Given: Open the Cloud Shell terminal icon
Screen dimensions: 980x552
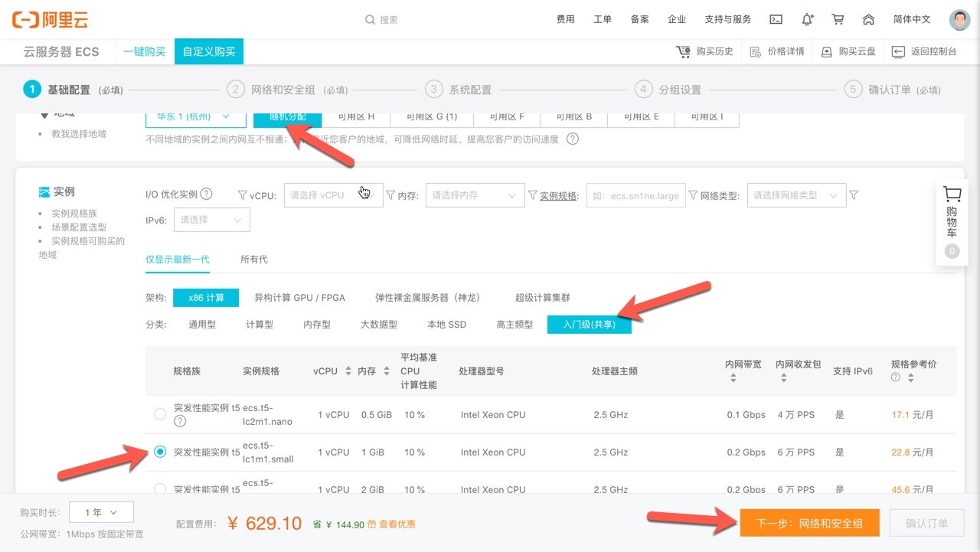Looking at the screenshot, I should point(776,20).
